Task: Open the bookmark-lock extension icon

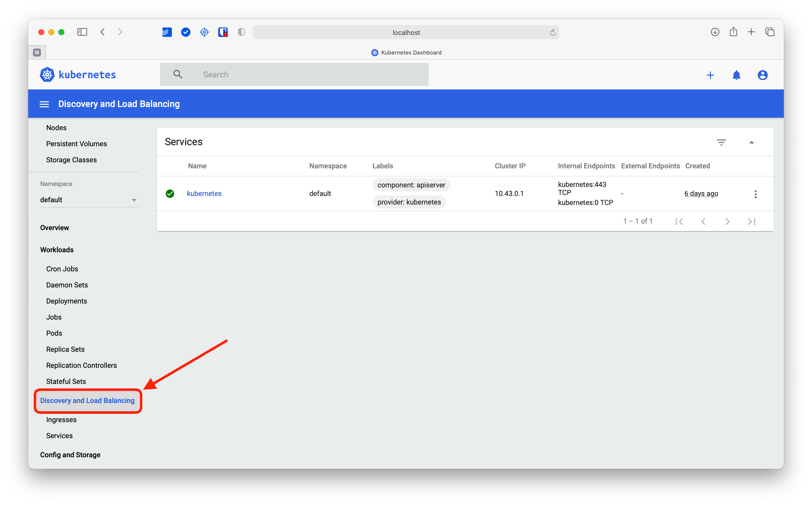Action: [223, 32]
